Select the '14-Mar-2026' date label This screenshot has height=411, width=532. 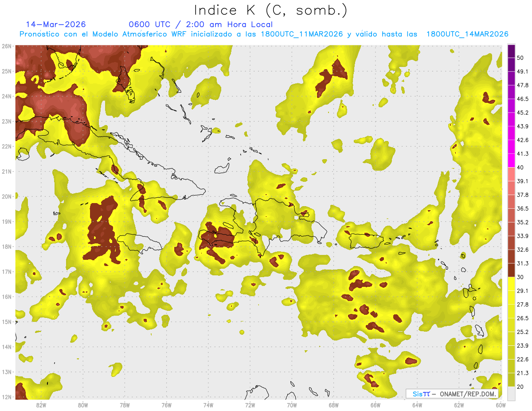tap(56, 24)
